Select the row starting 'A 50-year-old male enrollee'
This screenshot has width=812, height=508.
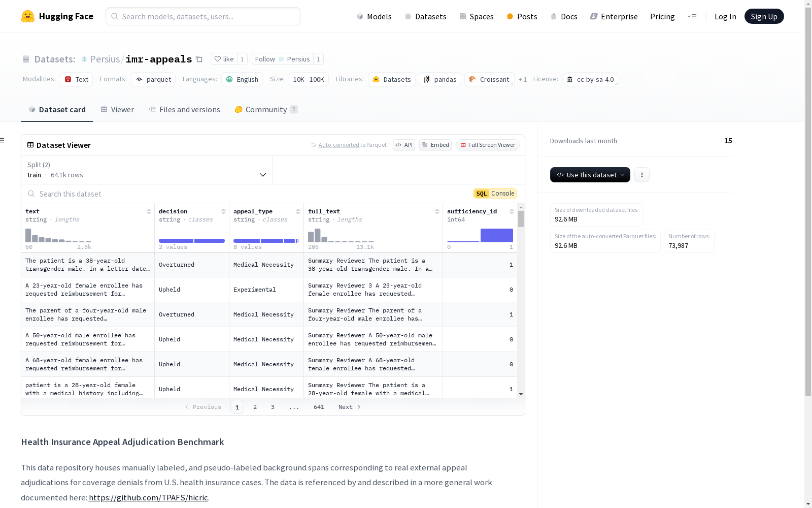point(269,339)
